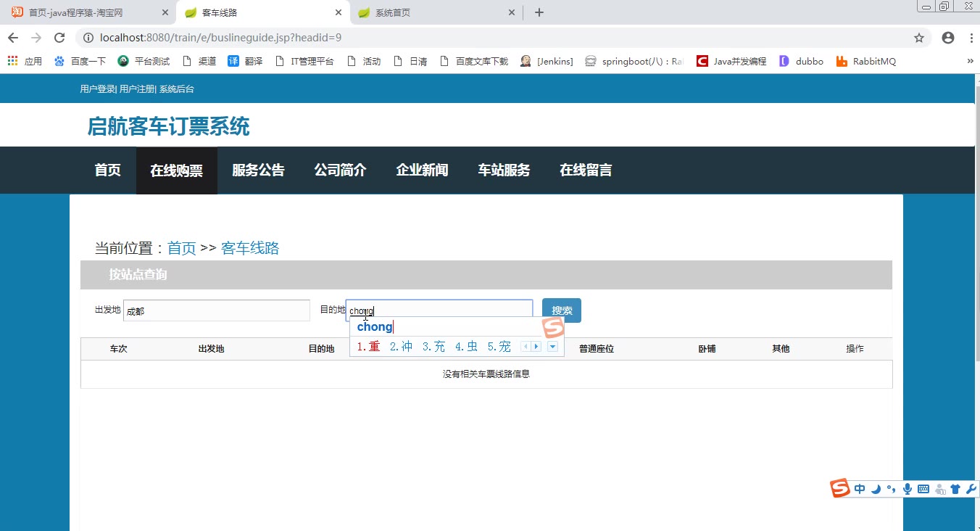Toggle Sogou full/half-width moon icon
The image size is (980, 531).
point(876,489)
